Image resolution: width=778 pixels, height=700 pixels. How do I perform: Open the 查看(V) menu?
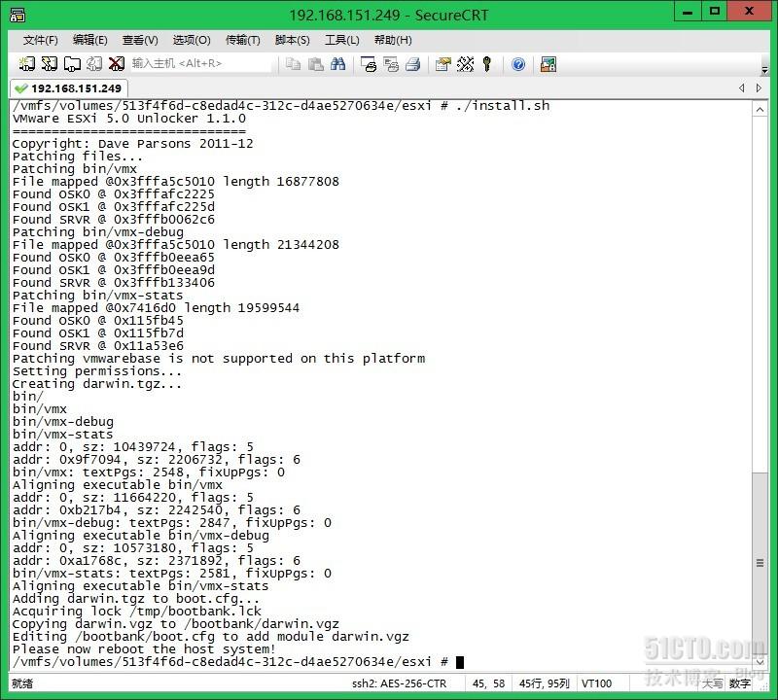[140, 40]
